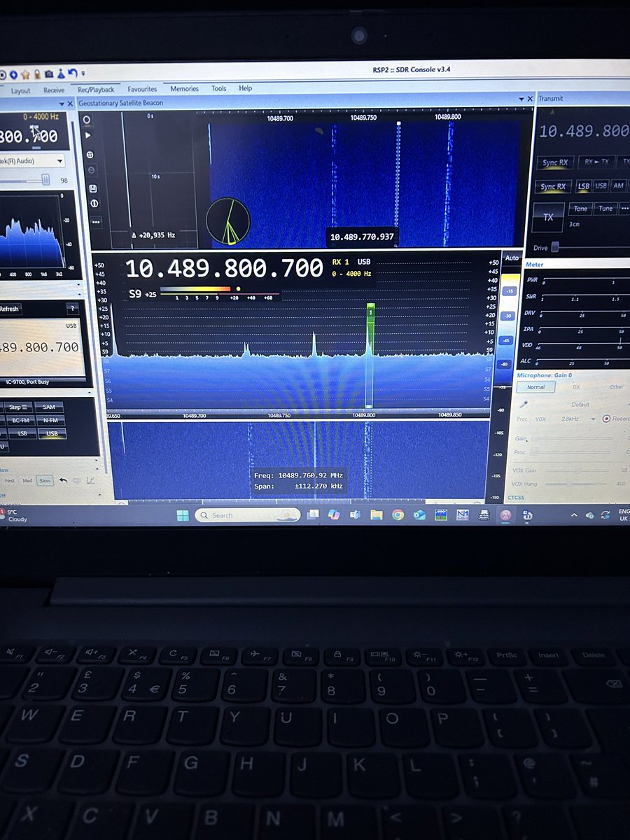Adjust the volume slider showing 98
Image resolution: width=630 pixels, height=840 pixels.
(46, 180)
